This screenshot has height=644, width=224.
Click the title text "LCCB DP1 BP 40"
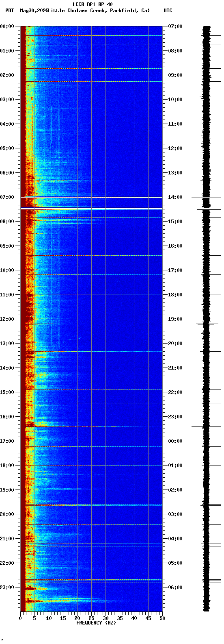tap(93, 4)
